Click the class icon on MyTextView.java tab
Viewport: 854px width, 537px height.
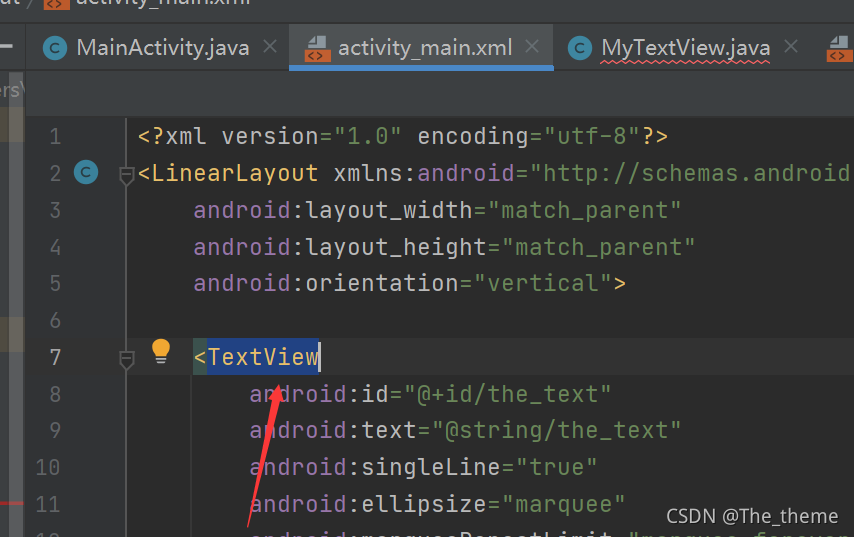pos(580,48)
